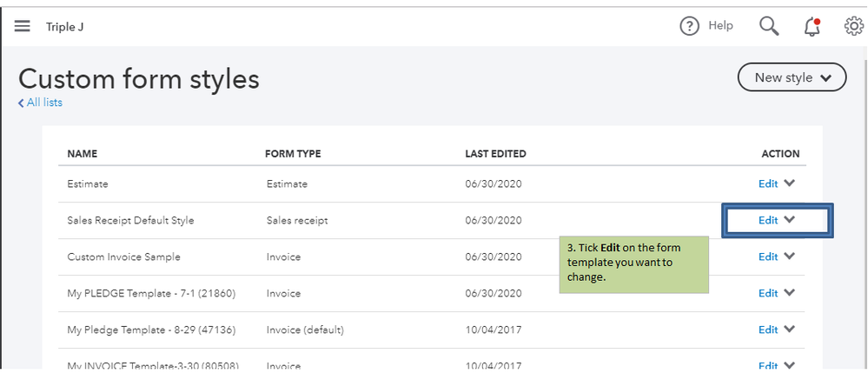The height and width of the screenshot is (373, 868).
Task: Click Edit for the Estimate style
Action: coord(768,184)
